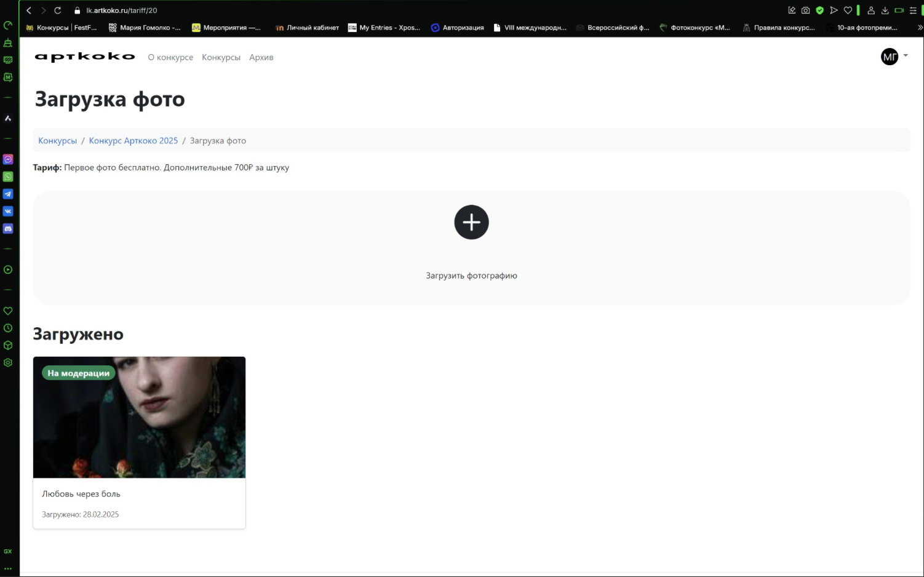Viewport: 924px width, 577px height.
Task: Click the green battery icon in toolbar
Action: 899,10
